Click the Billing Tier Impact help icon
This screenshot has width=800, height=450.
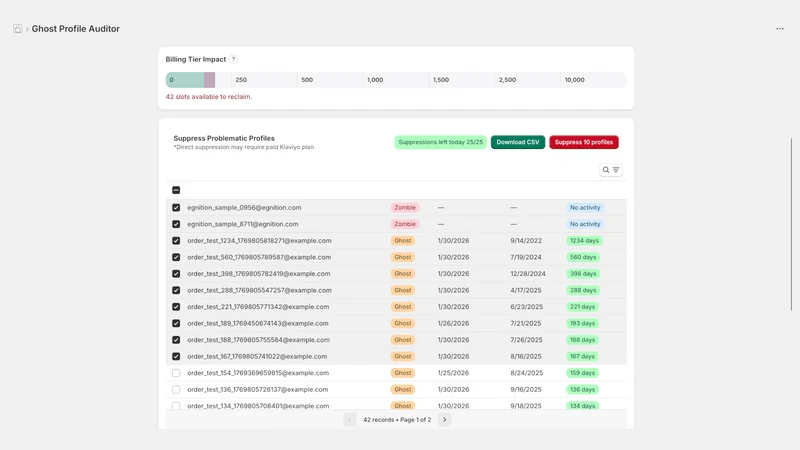tap(233, 59)
